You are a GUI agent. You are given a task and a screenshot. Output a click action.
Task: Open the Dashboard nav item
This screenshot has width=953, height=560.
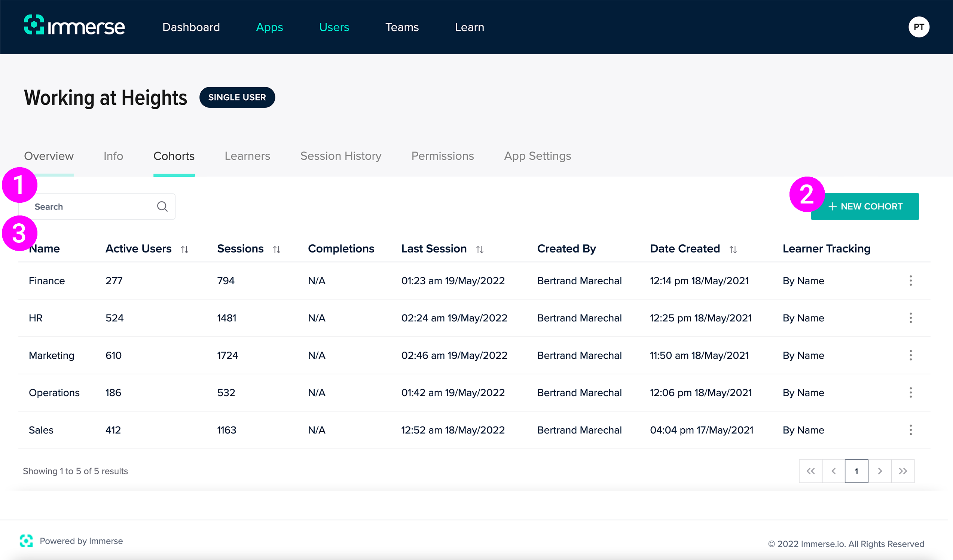[191, 27]
